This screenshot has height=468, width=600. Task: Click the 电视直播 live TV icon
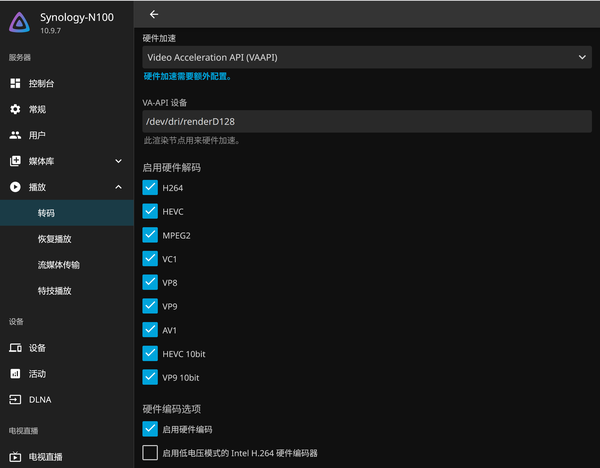15,457
